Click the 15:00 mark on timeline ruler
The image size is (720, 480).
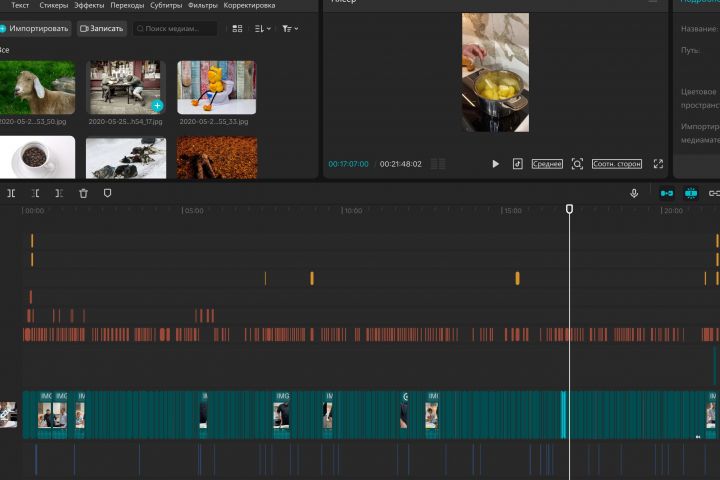512,211
